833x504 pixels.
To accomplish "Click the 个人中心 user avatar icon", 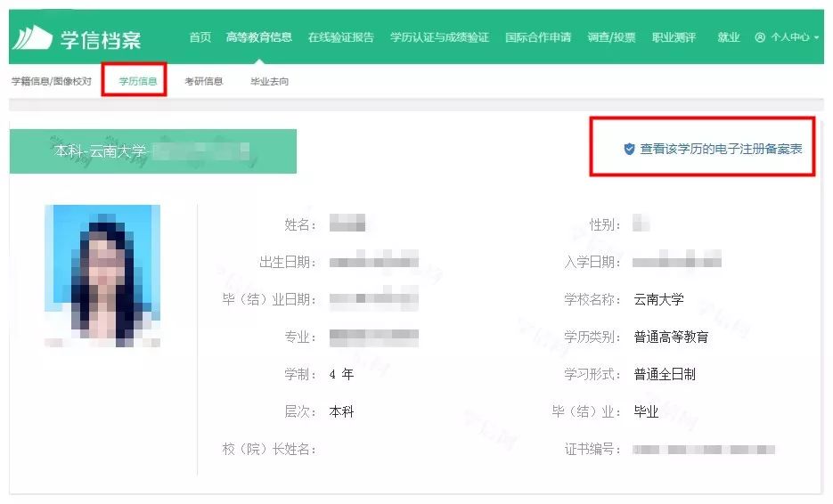I will [x=760, y=37].
